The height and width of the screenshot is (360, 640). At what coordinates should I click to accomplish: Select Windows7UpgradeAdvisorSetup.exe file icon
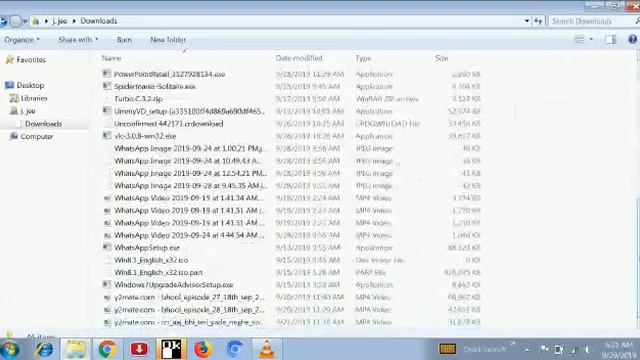107,284
